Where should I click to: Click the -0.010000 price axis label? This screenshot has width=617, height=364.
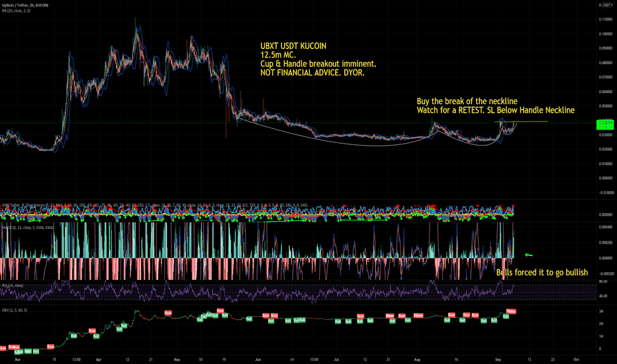point(606,193)
